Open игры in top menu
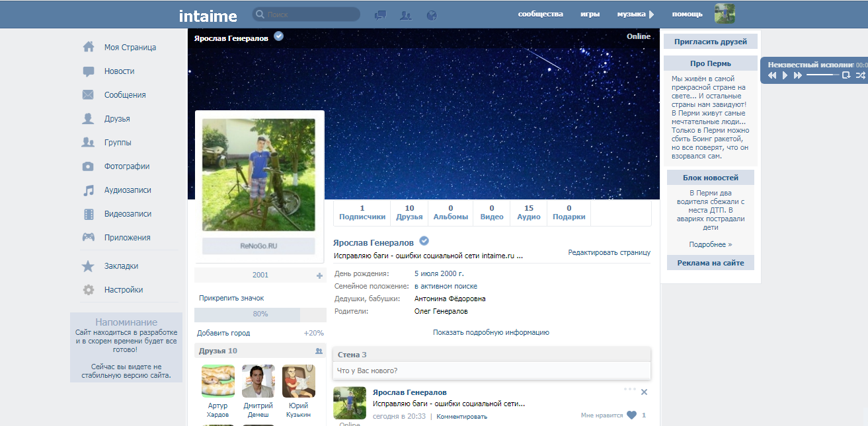Viewport: 868px width, 426px height. (x=590, y=14)
